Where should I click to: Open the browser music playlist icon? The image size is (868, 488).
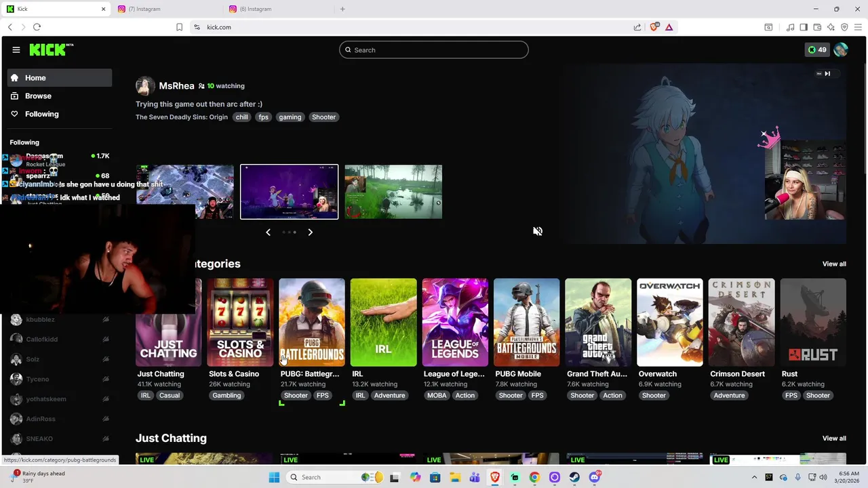[791, 27]
